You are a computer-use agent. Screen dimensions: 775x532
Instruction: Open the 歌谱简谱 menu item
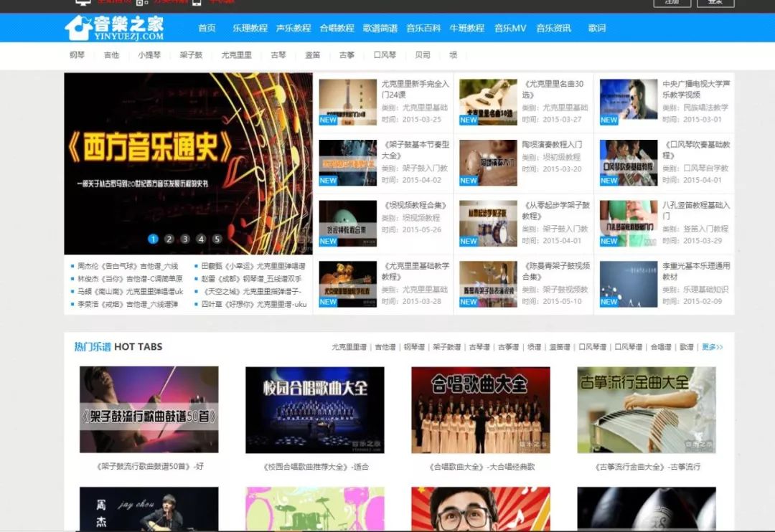point(380,29)
